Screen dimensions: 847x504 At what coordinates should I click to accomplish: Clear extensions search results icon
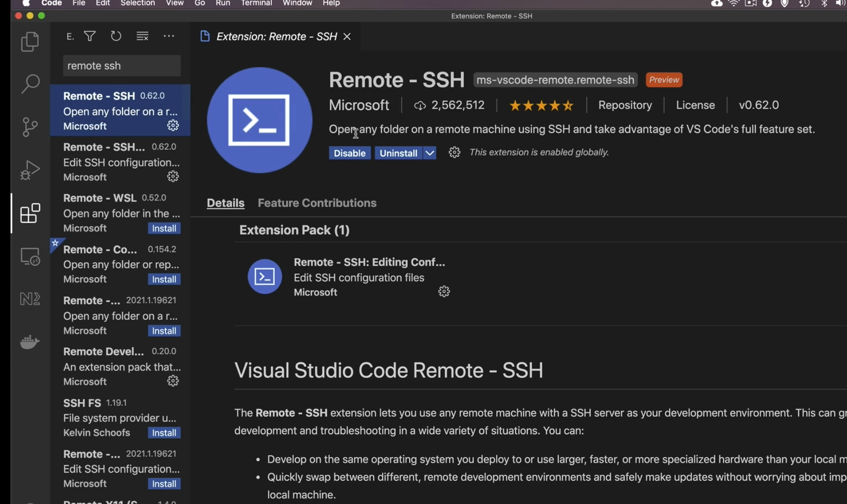142,36
